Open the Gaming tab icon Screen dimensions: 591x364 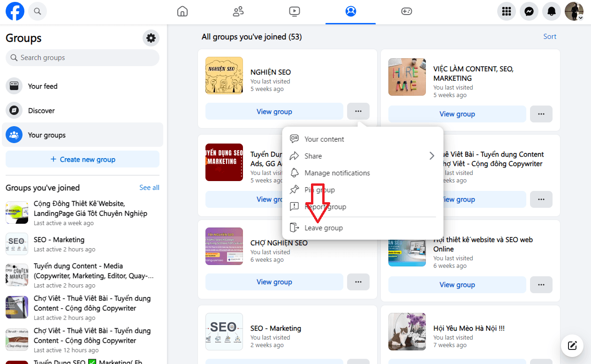(x=407, y=11)
